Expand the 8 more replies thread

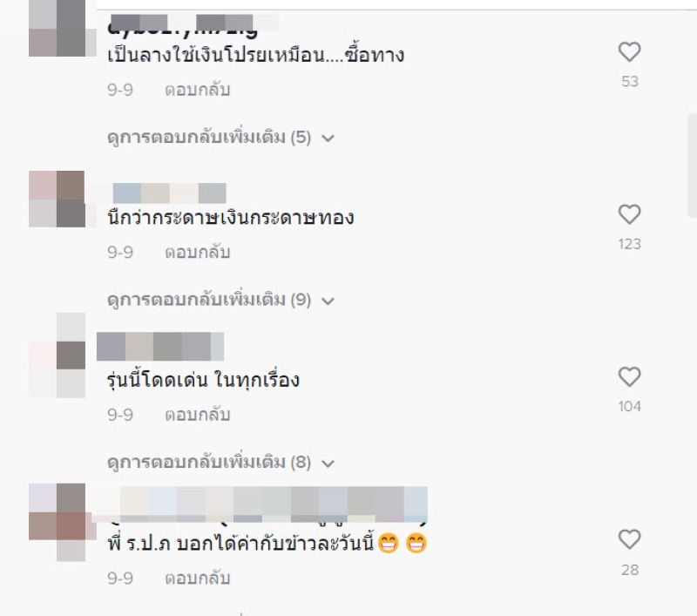tap(220, 463)
